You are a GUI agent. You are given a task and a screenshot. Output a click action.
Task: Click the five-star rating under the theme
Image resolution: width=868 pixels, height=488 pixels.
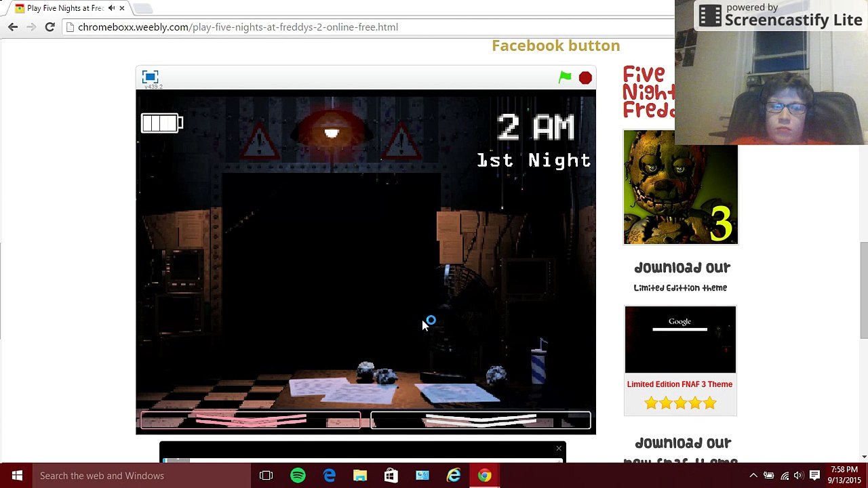pos(680,403)
